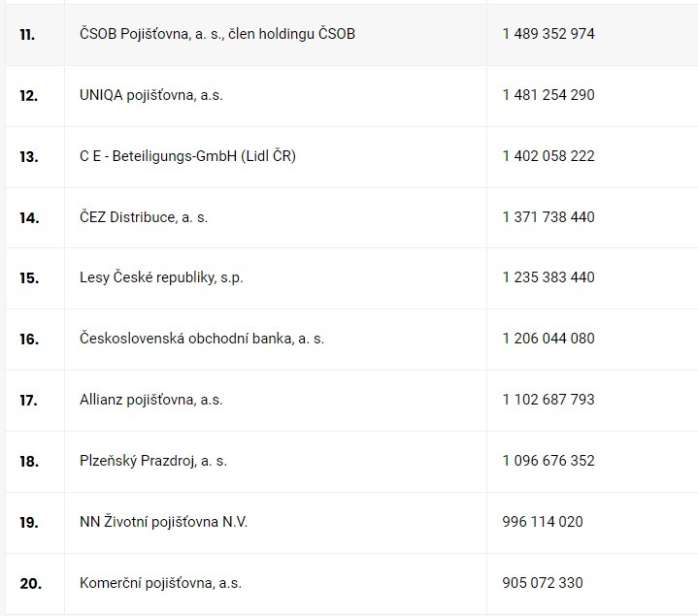Image resolution: width=698 pixels, height=616 pixels.
Task: Click the amount 1 402 058 222
Action: click(x=548, y=156)
